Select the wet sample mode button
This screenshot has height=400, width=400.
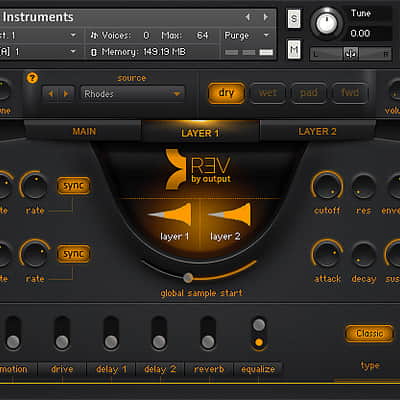click(268, 93)
